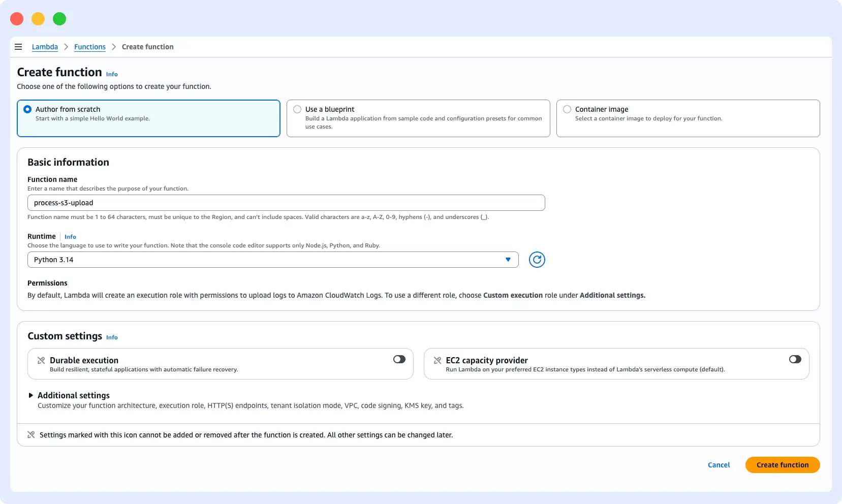Enable the EC2 capacity provider toggle

point(795,359)
